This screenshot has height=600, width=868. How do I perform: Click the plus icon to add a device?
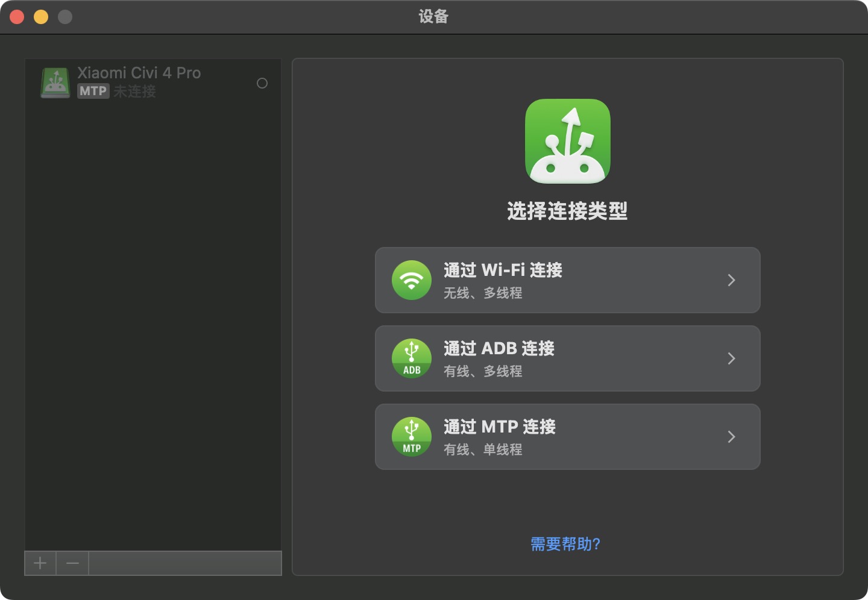pyautogui.click(x=40, y=563)
